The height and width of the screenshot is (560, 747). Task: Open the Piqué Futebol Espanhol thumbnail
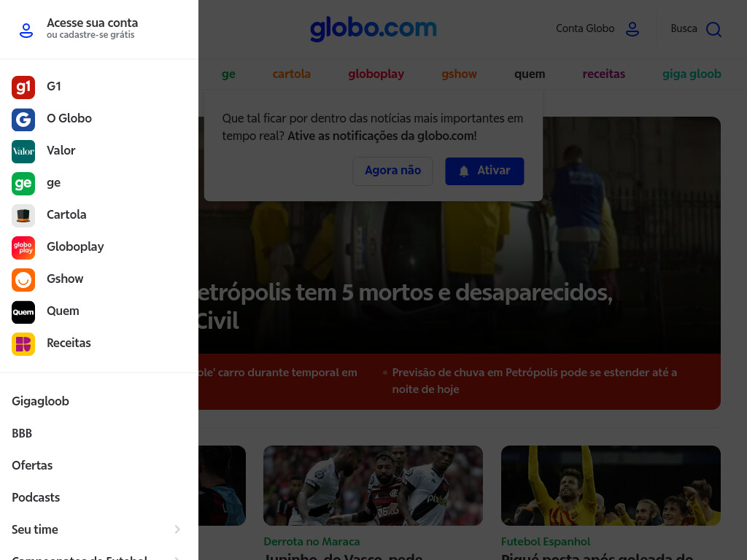611,486
